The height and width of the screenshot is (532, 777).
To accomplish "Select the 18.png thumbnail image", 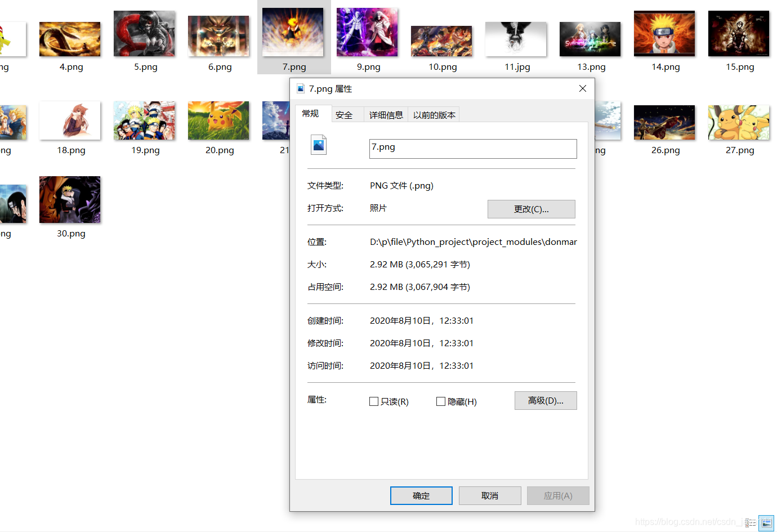I will click(x=70, y=120).
